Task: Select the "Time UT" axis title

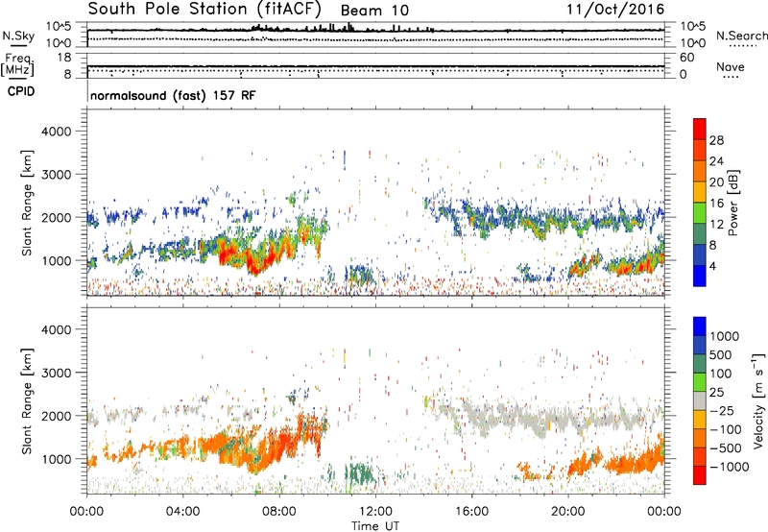Action: tap(375, 525)
